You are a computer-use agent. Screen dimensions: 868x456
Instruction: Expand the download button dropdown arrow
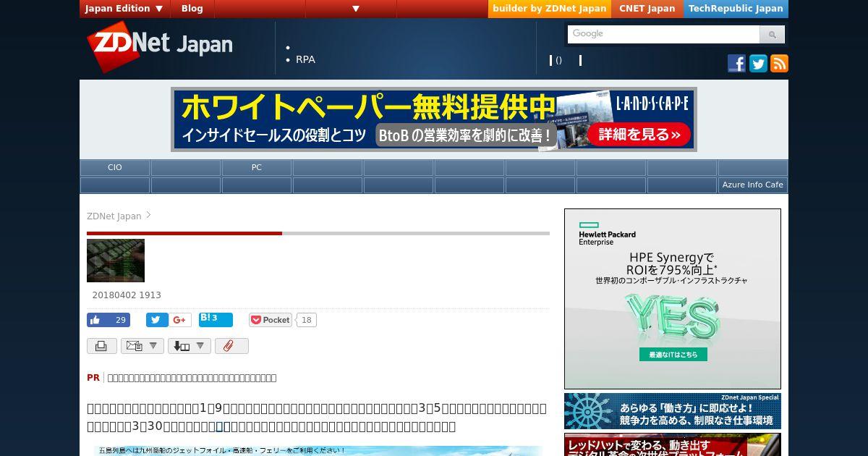pos(201,346)
